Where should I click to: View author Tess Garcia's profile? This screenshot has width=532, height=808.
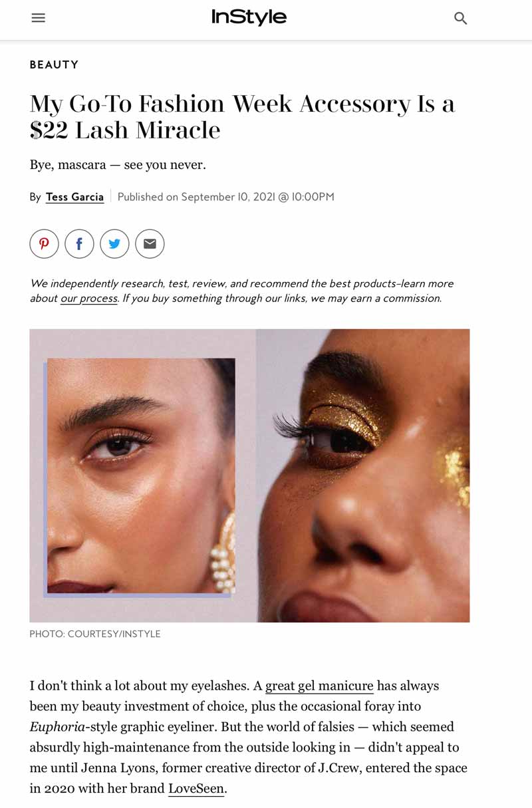pos(74,197)
